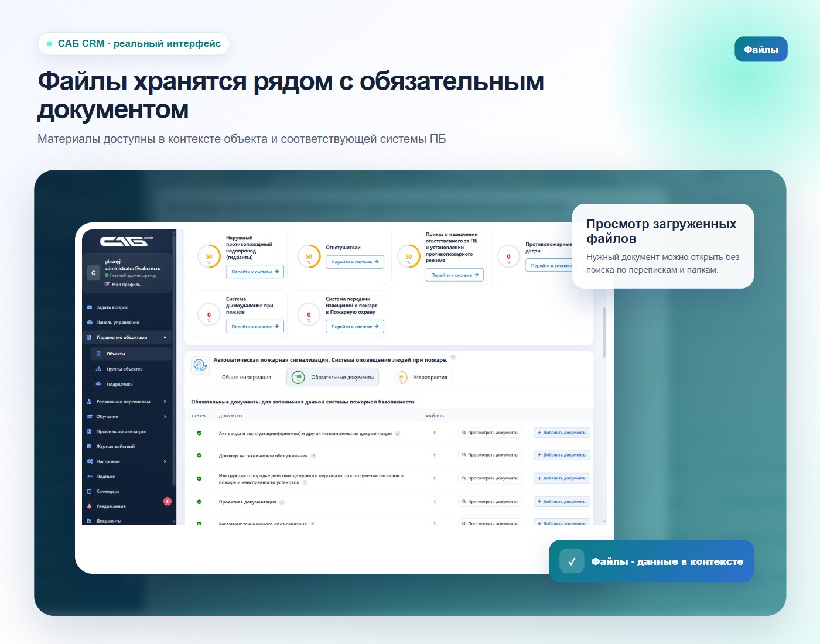Click the 0% ring for Противопожарные двери
Image resolution: width=820 pixels, height=644 pixels.
[x=508, y=256]
